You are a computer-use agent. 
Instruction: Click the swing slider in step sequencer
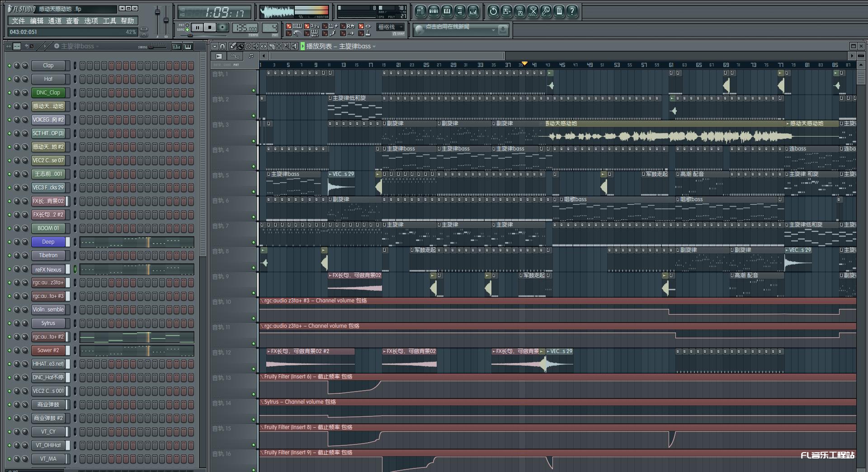coord(157,47)
